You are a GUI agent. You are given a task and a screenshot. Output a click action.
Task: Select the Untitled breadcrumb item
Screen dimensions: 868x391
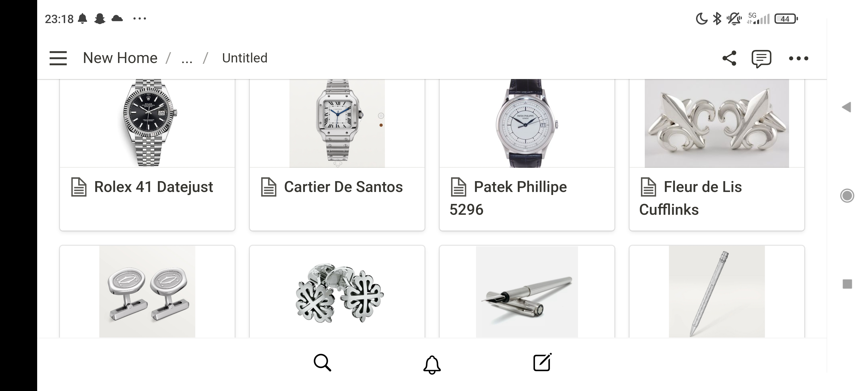[245, 58]
